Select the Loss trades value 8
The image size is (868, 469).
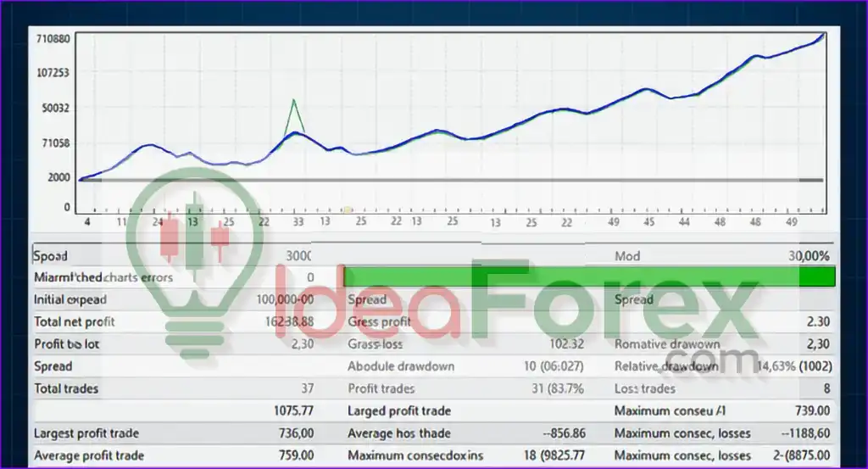coord(826,389)
